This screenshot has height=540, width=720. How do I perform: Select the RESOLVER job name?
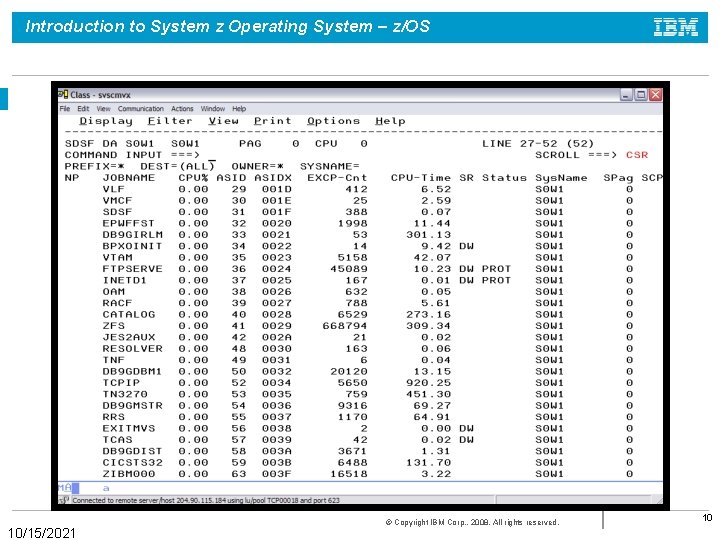132,349
